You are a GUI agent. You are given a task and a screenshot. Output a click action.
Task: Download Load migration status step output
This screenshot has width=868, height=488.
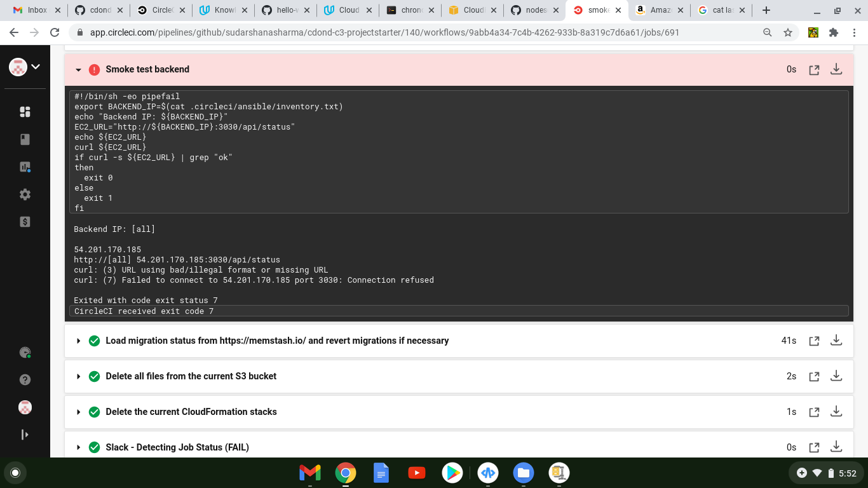(836, 341)
